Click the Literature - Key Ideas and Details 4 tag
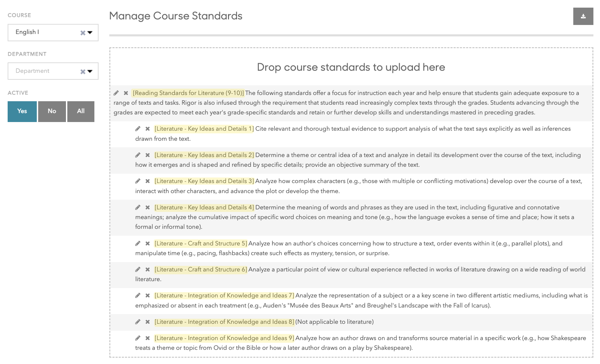The image size is (600, 364). click(204, 207)
